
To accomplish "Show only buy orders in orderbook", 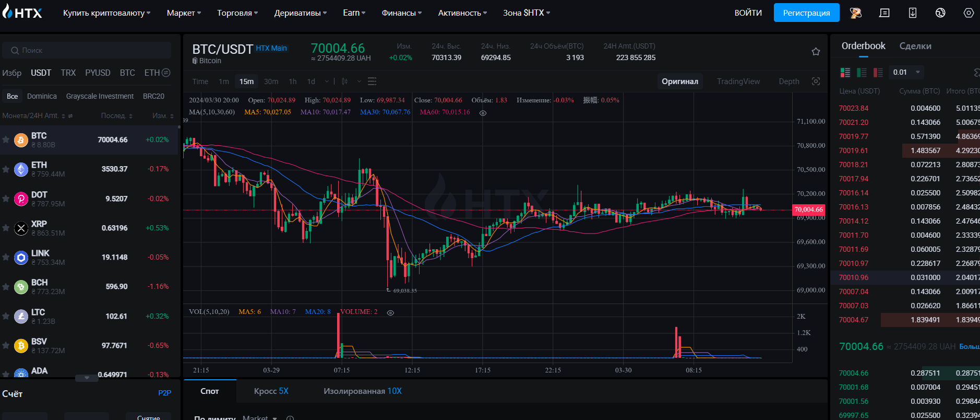I will (x=862, y=73).
